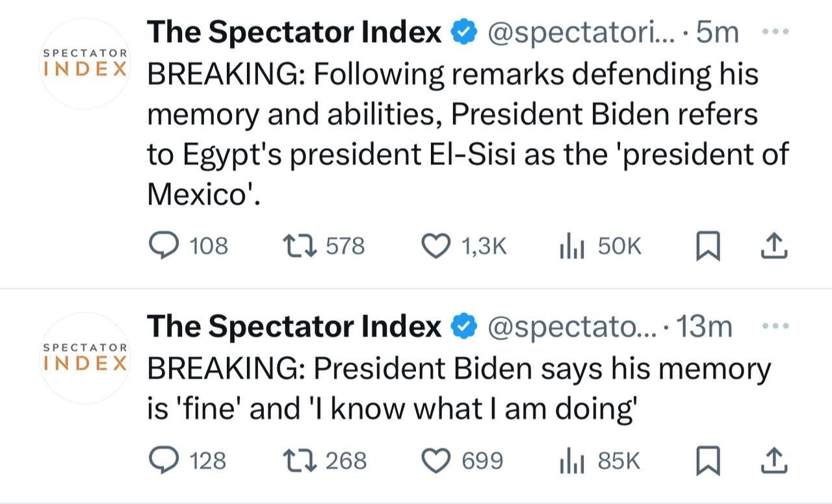Open the 5m timestamp of the first tweet
Screen dimensions: 832x504
[x=717, y=32]
